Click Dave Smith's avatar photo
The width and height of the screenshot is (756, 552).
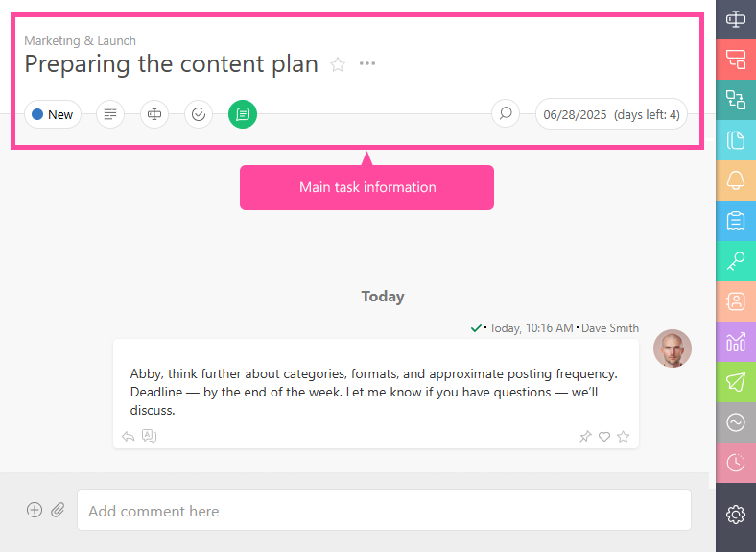[x=673, y=348]
